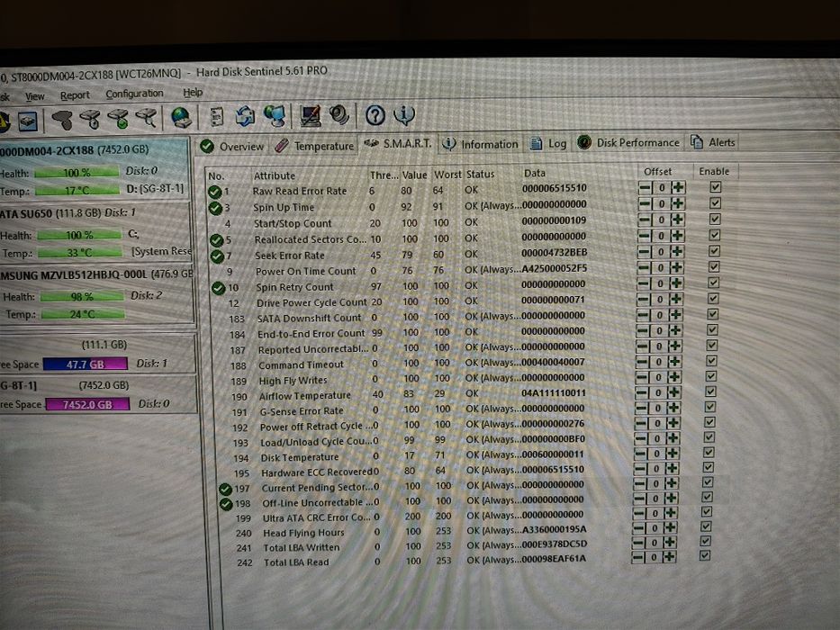The image size is (840, 630).
Task: Click the networked computer monitor toolbar icon
Action: [x=275, y=116]
